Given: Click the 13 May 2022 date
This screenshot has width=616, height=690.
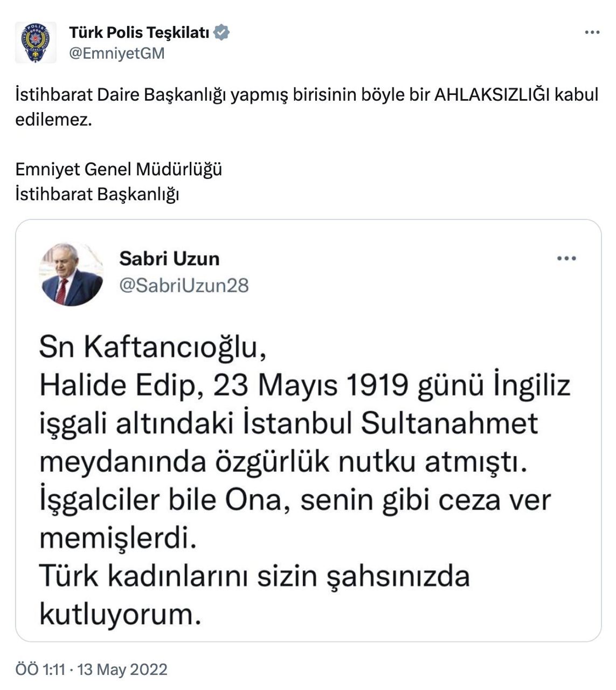Looking at the screenshot, I should pos(123,670).
